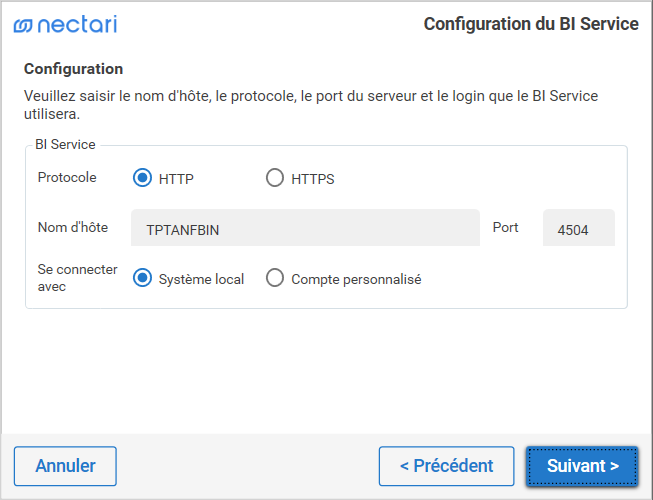Go back with the '< Précédent' button
The height and width of the screenshot is (500, 653).
[x=446, y=466]
